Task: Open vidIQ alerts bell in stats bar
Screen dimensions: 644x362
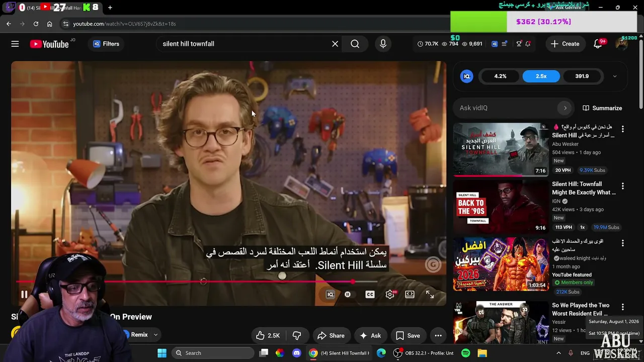Action: (x=528, y=44)
